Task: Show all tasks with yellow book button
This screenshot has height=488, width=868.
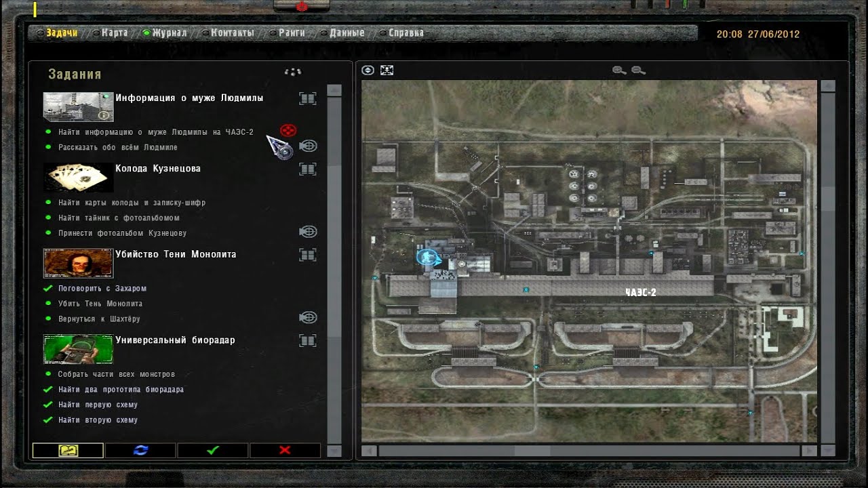Action: click(x=68, y=450)
